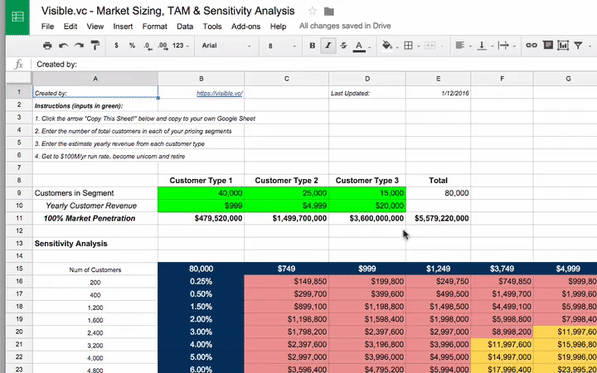This screenshot has width=597, height=373.
Task: Click the insert comment icon
Action: coord(548,46)
